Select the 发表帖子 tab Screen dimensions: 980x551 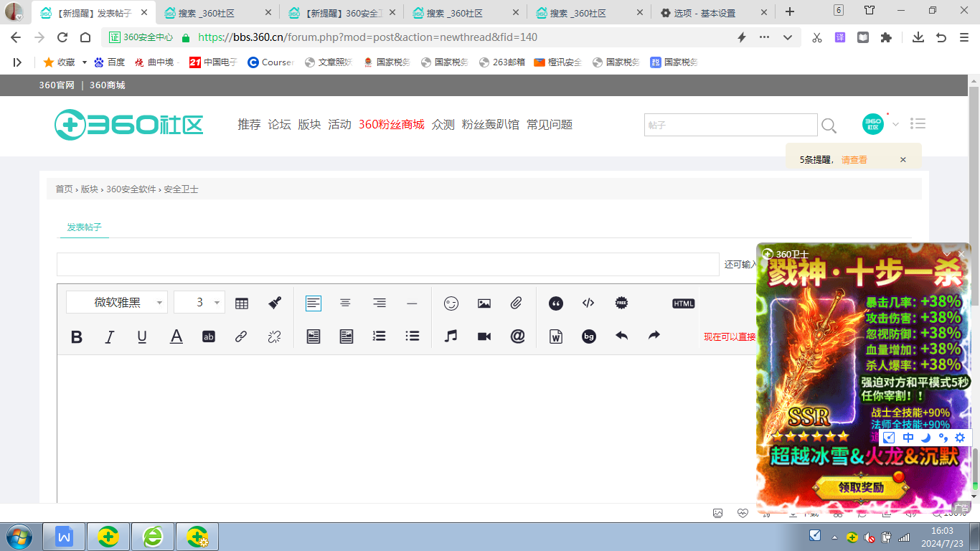point(85,227)
